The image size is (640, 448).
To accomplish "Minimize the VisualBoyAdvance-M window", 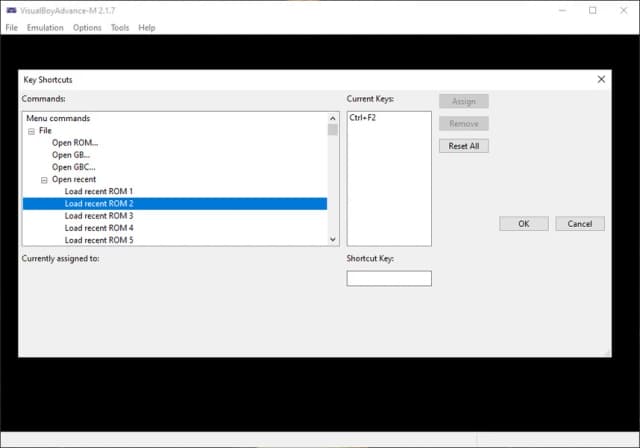I will tap(562, 11).
